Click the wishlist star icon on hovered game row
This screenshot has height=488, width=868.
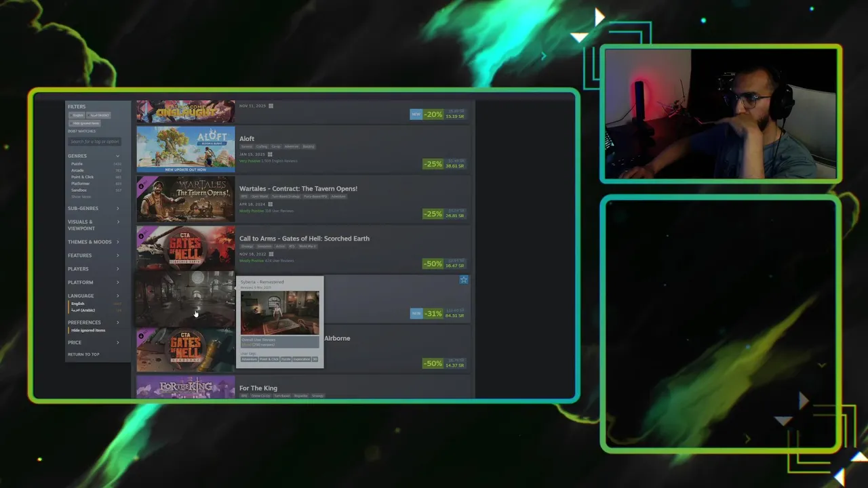tap(464, 279)
